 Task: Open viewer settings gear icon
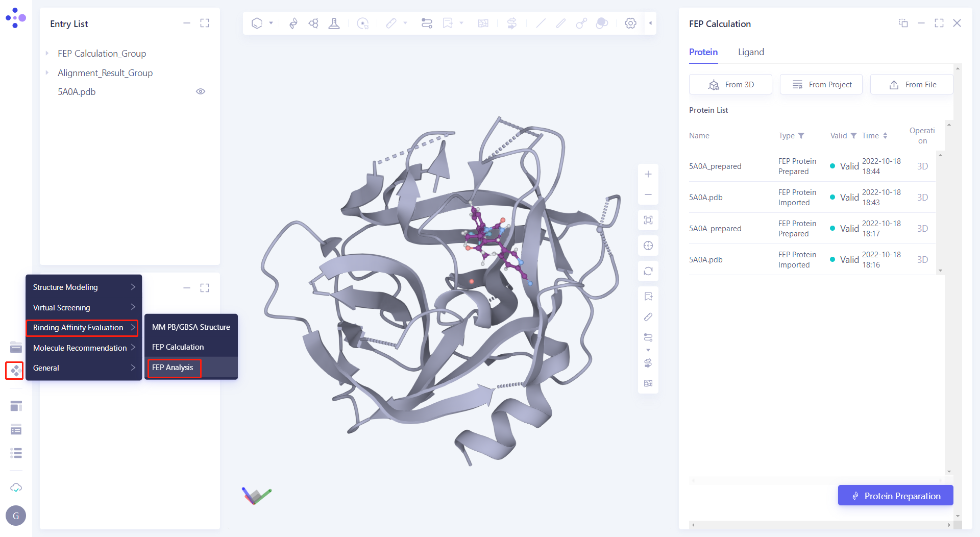[630, 23]
